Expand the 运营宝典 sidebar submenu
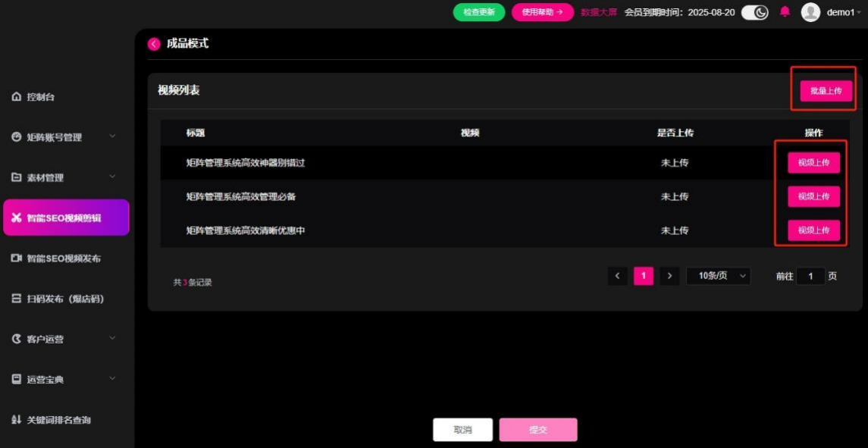 click(112, 378)
